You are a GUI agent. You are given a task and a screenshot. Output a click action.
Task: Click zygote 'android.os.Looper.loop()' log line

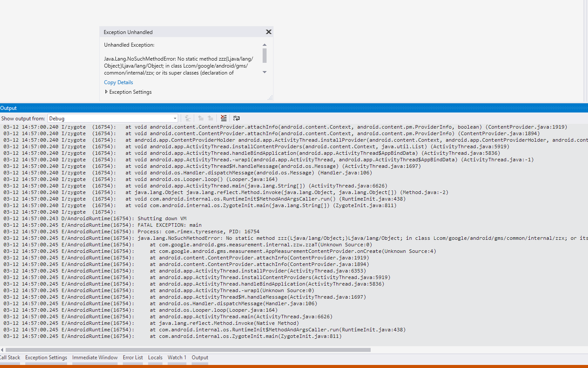click(x=140, y=179)
